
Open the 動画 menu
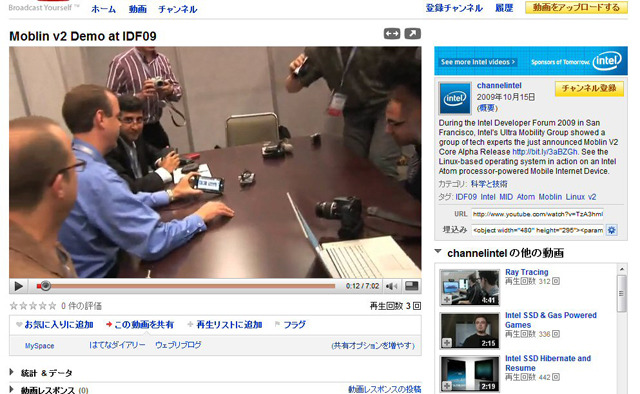138,9
